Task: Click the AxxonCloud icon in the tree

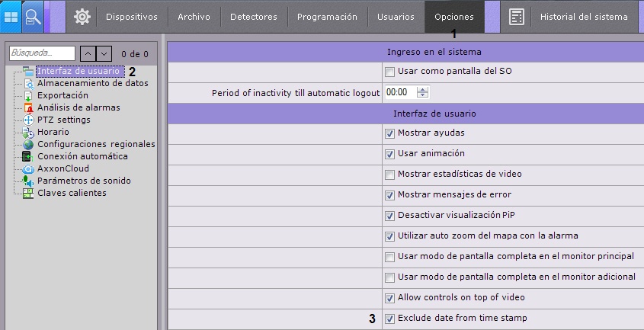Action: point(28,168)
